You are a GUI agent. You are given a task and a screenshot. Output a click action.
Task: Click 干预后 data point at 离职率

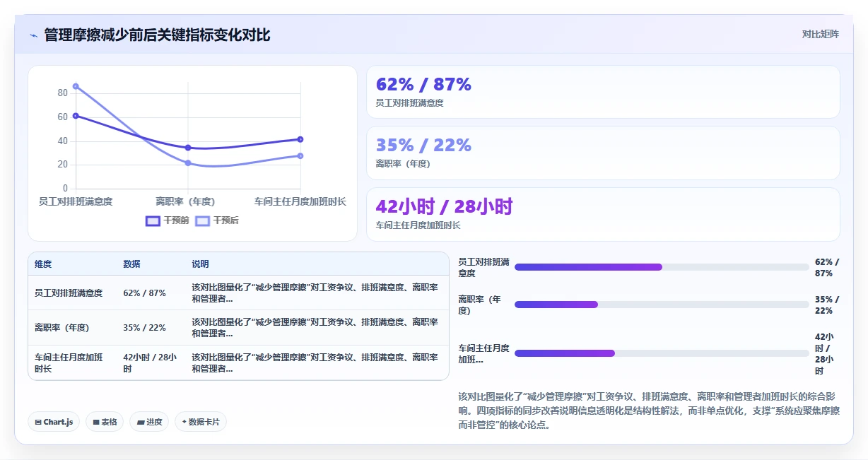188,163
